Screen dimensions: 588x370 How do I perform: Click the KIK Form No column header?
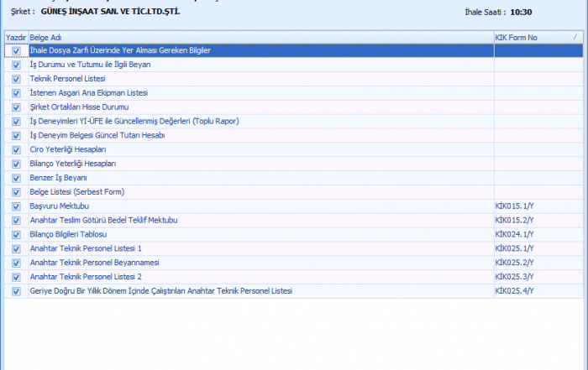[x=529, y=38]
